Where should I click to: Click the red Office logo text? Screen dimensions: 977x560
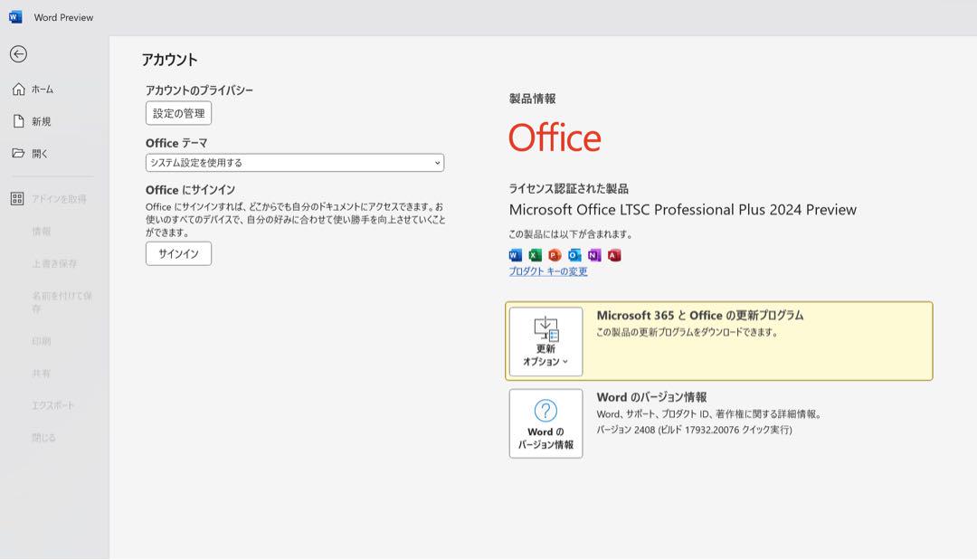pos(555,138)
